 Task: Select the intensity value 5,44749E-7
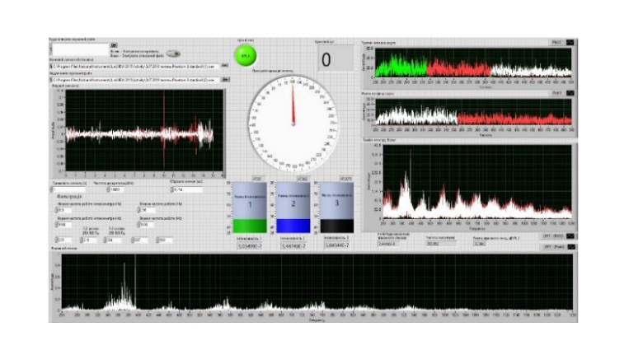(293, 246)
